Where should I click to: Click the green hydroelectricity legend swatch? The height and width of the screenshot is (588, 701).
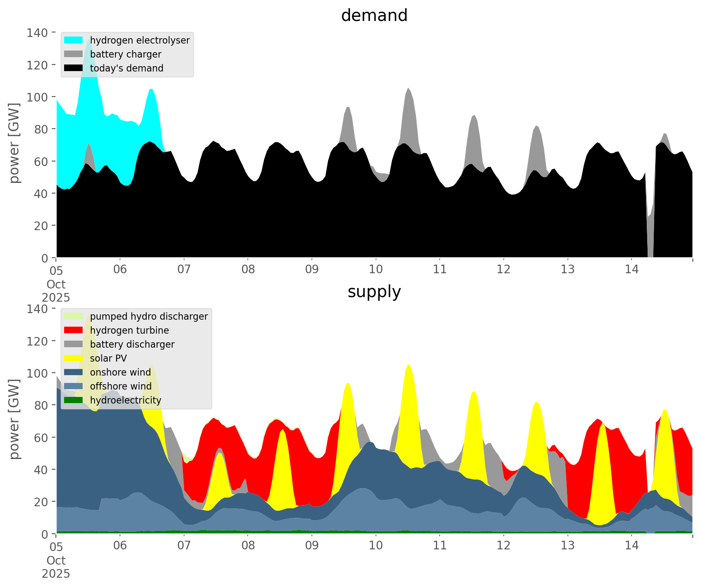[74, 400]
